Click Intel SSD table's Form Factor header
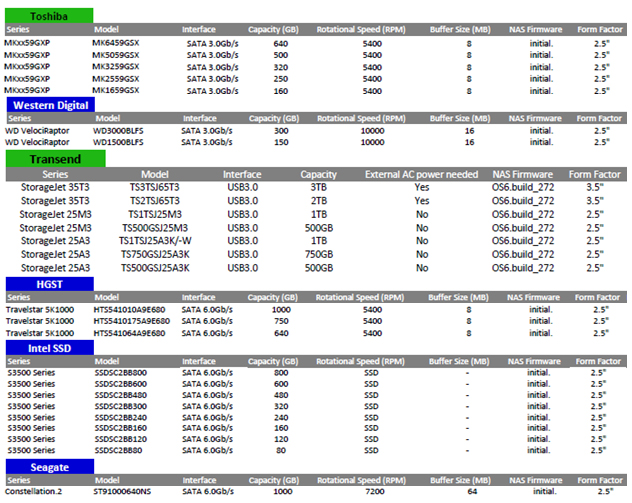Screen dimensions: 632x503 (x=598, y=362)
